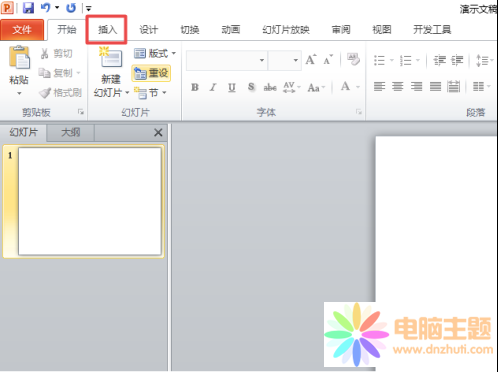Click the 复制 (Copy) button

pos(55,73)
